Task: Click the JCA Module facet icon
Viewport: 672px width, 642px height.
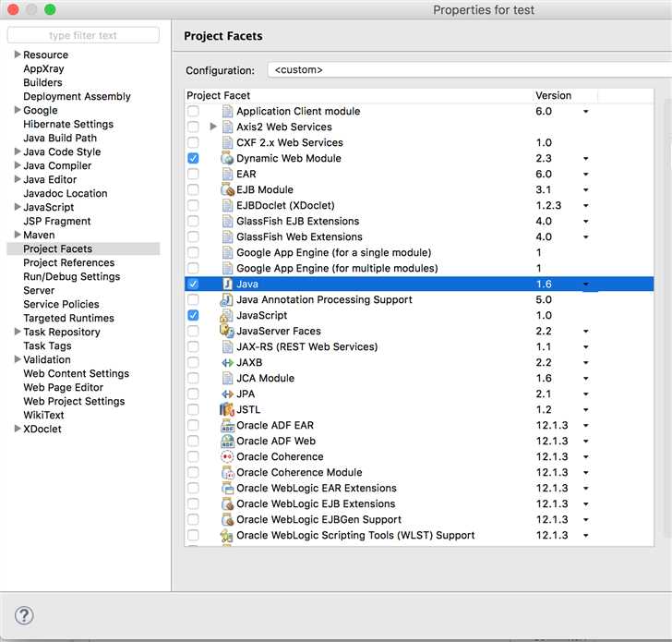Action: tap(227, 378)
